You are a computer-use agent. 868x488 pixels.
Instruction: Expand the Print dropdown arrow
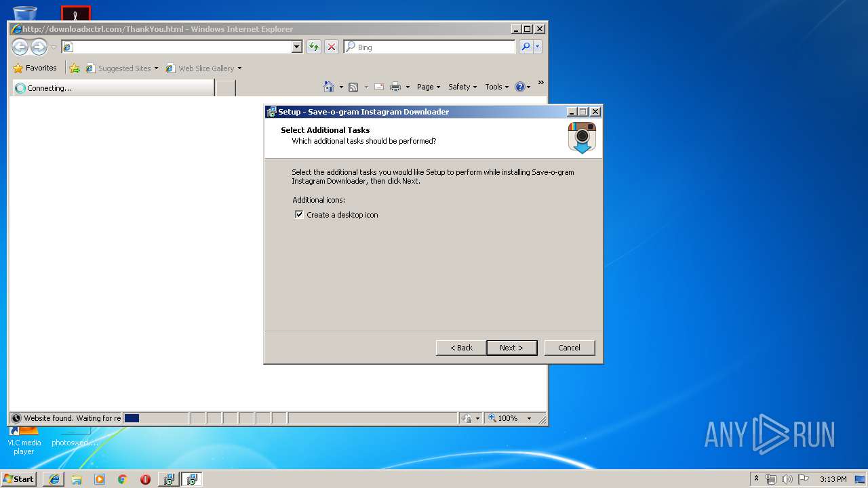(x=408, y=87)
